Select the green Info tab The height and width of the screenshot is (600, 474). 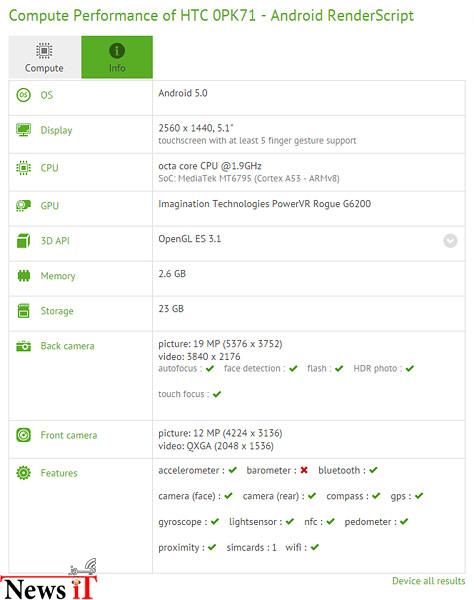coord(117,57)
